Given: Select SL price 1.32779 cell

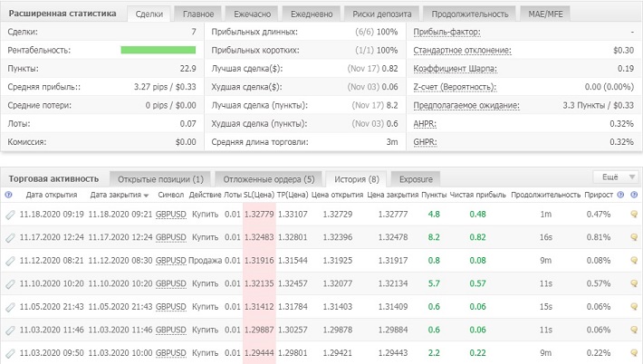Looking at the screenshot, I should tap(259, 215).
